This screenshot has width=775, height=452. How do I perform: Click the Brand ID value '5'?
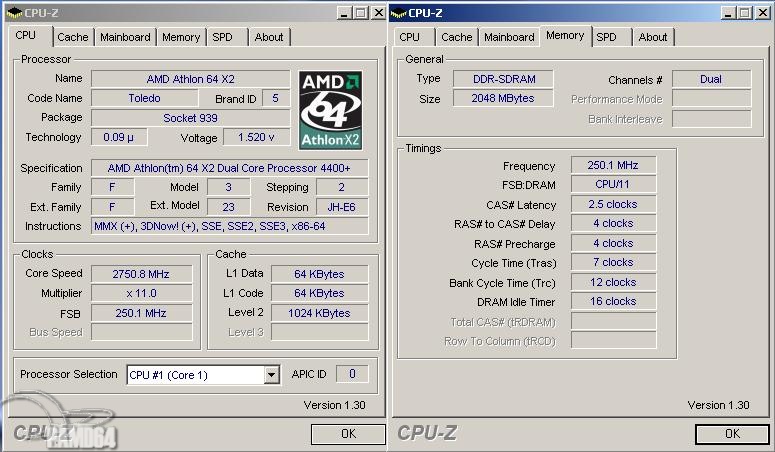pyautogui.click(x=276, y=98)
